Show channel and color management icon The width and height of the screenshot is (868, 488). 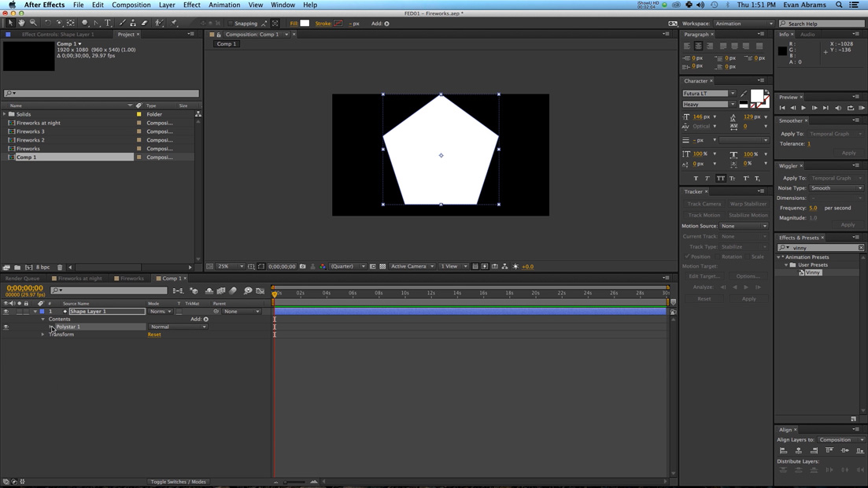coord(323,267)
